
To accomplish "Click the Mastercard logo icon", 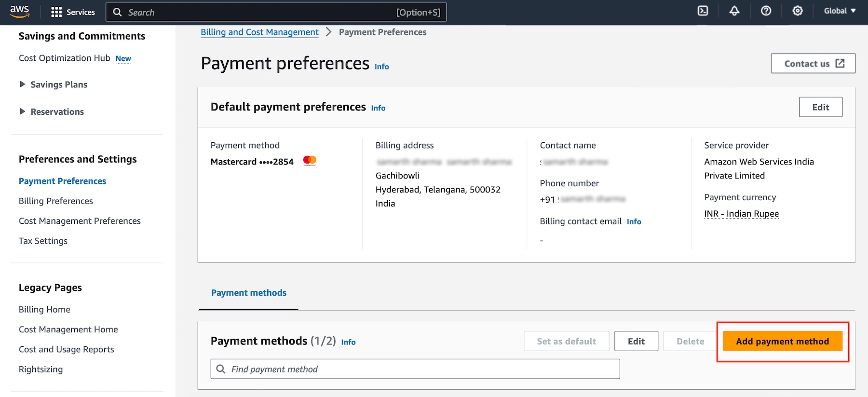I will [310, 161].
